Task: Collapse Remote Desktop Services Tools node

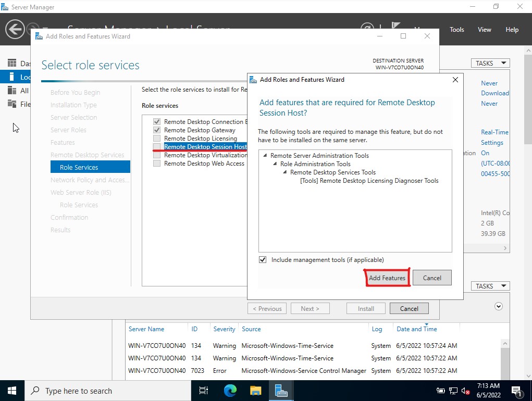Action: click(x=285, y=172)
